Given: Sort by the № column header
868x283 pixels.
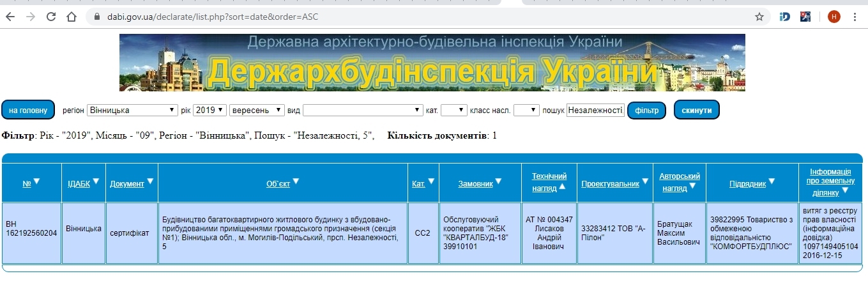Looking at the screenshot, I should point(27,183).
